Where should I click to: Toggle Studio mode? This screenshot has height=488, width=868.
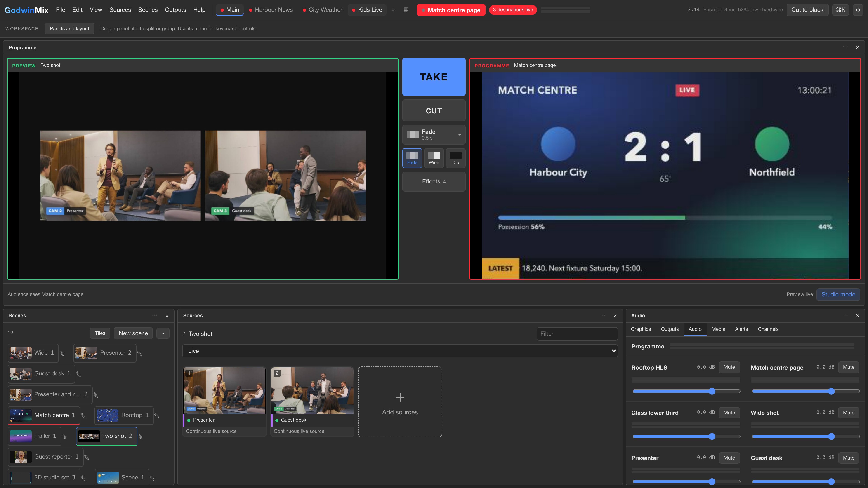pos(838,294)
